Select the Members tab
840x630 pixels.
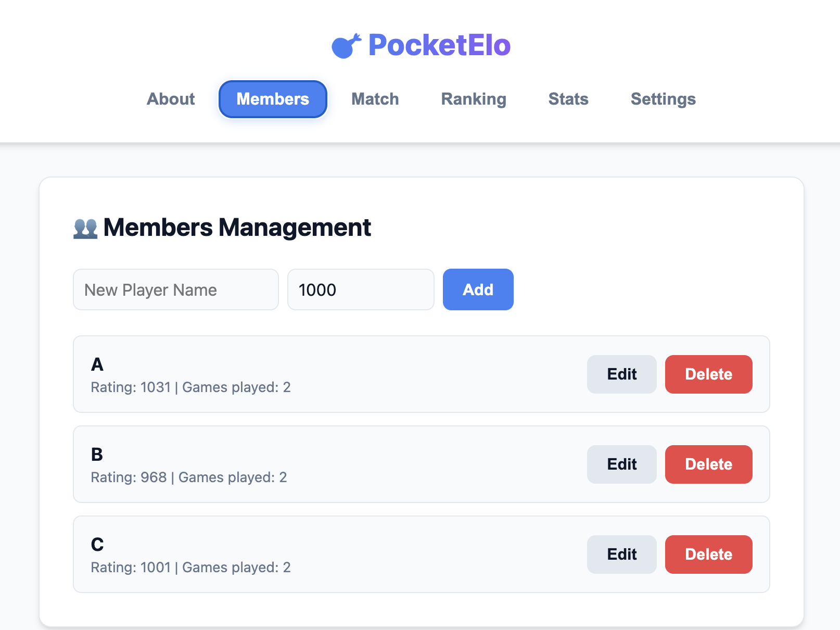tap(273, 99)
